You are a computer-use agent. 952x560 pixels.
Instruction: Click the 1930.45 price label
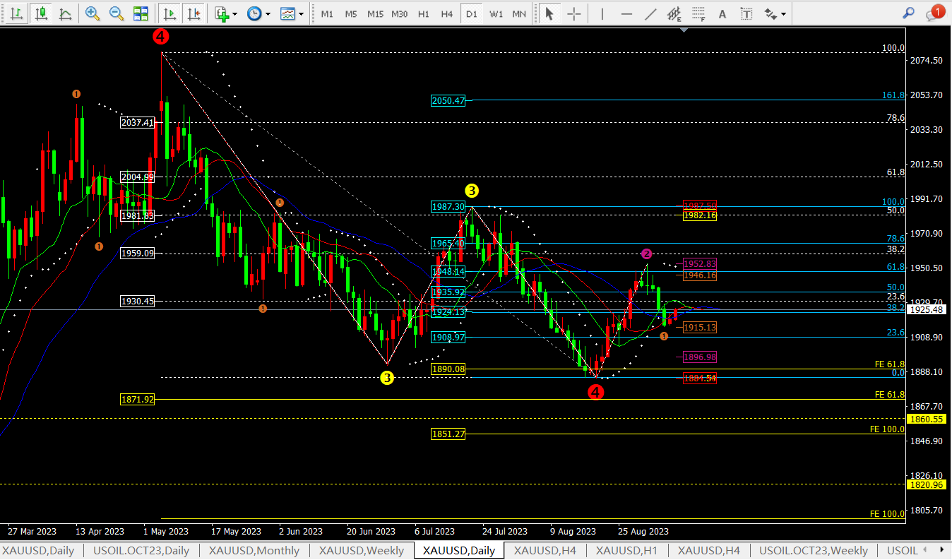[138, 302]
